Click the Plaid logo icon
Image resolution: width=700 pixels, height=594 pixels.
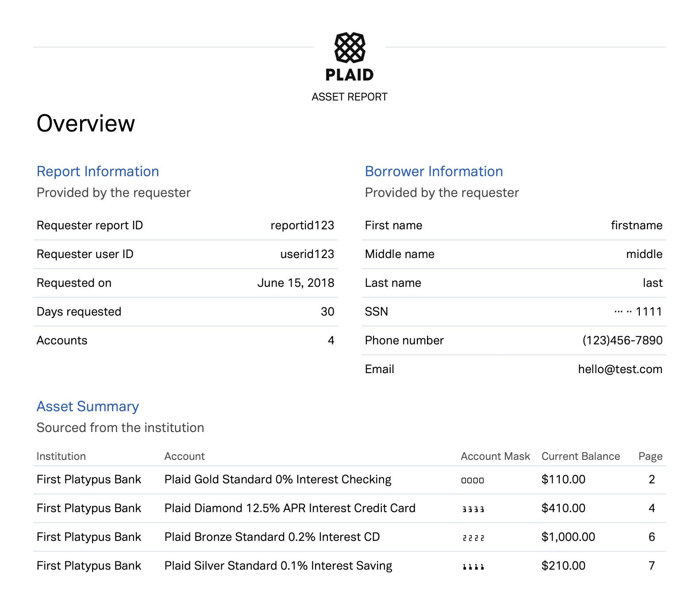pos(350,47)
